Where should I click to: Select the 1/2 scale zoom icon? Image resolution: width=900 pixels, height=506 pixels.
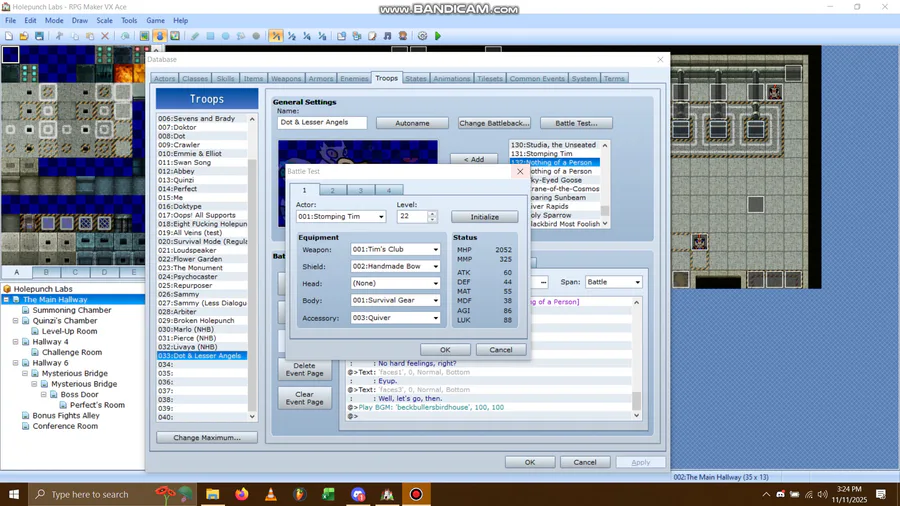pyautogui.click(x=292, y=36)
